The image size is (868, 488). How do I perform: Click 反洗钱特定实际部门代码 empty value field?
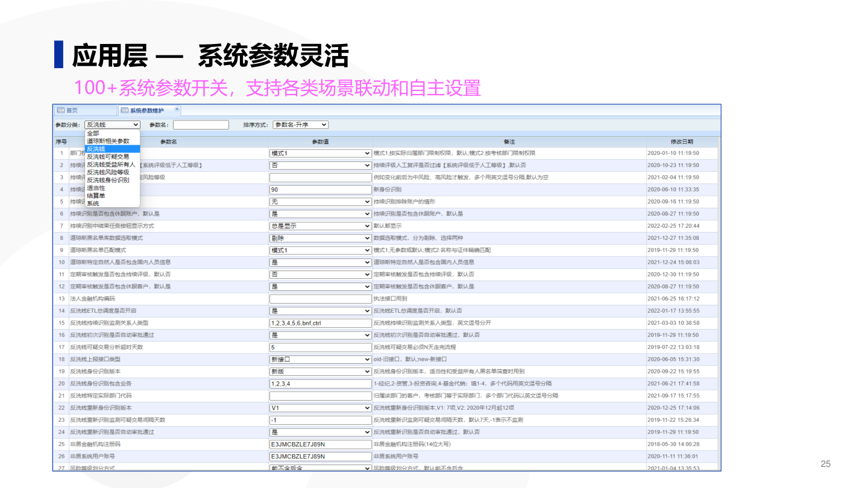pyautogui.click(x=320, y=396)
